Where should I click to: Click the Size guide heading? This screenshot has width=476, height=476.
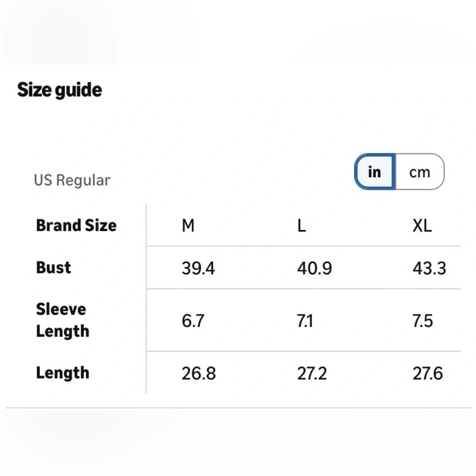coord(59,89)
